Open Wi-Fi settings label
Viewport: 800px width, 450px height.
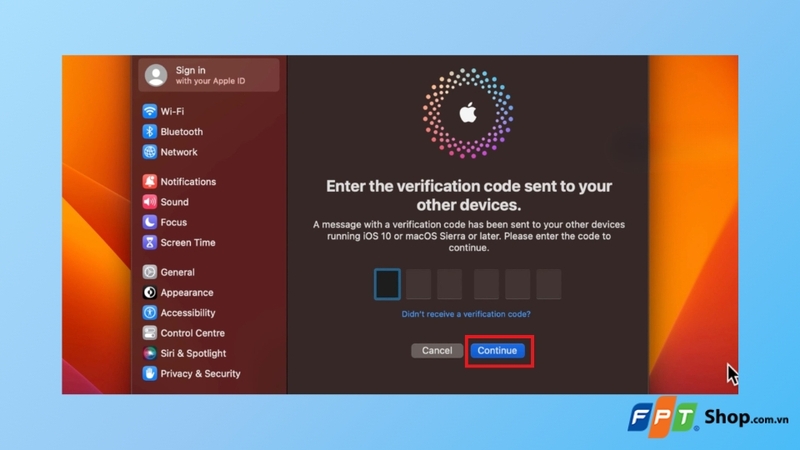point(172,111)
